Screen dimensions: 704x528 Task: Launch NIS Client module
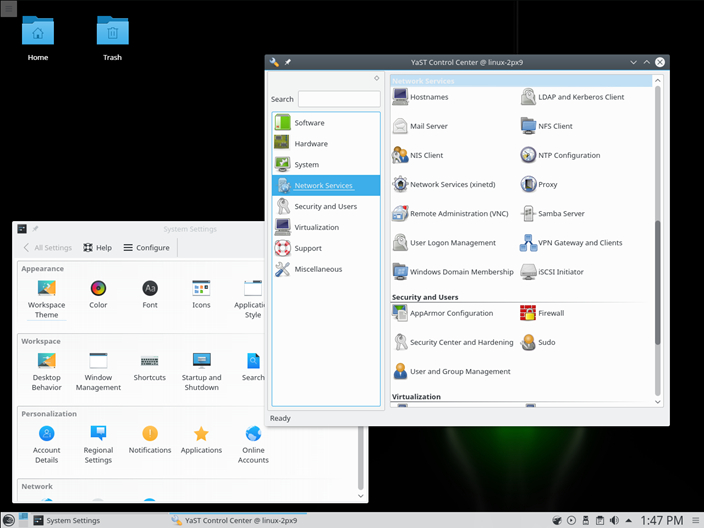pyautogui.click(x=418, y=155)
